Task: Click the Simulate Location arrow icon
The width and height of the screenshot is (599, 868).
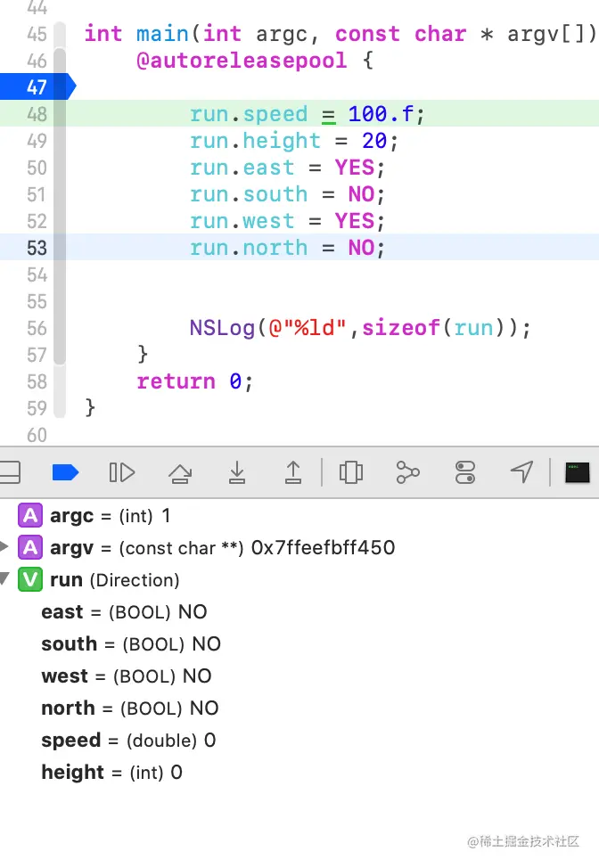Action: pyautogui.click(x=521, y=472)
